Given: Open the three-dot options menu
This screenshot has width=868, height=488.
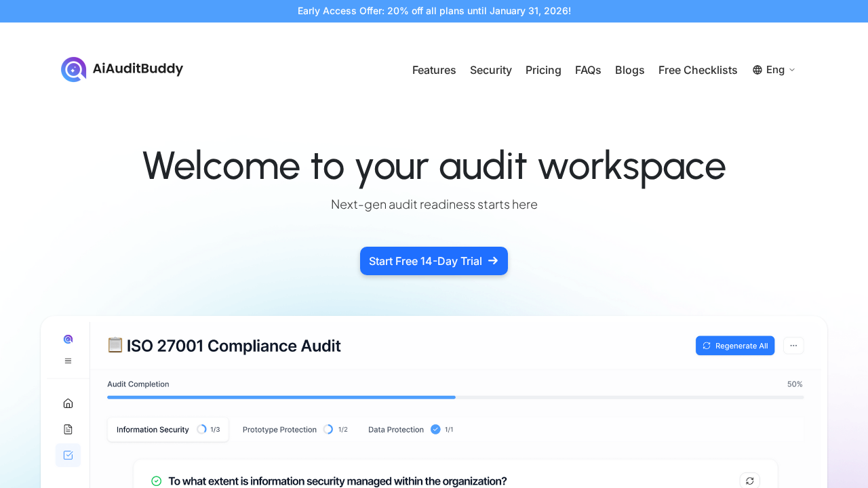Looking at the screenshot, I should pyautogui.click(x=793, y=346).
